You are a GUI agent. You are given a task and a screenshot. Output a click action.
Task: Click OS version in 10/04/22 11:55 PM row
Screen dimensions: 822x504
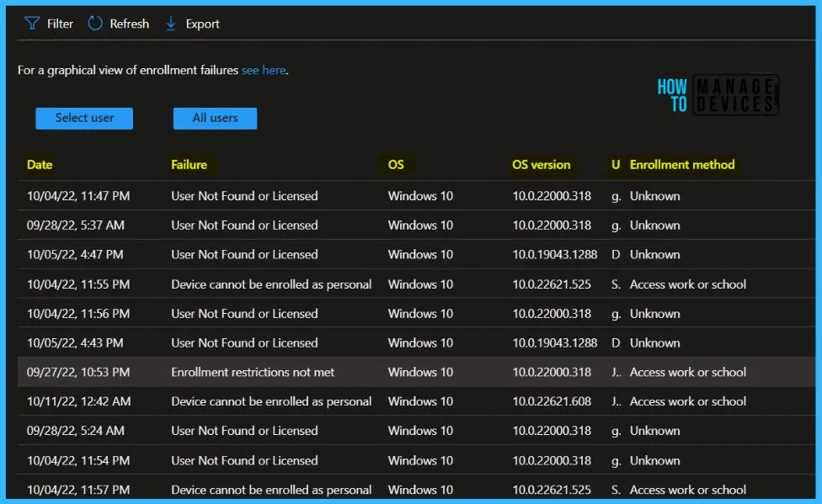coord(552,284)
